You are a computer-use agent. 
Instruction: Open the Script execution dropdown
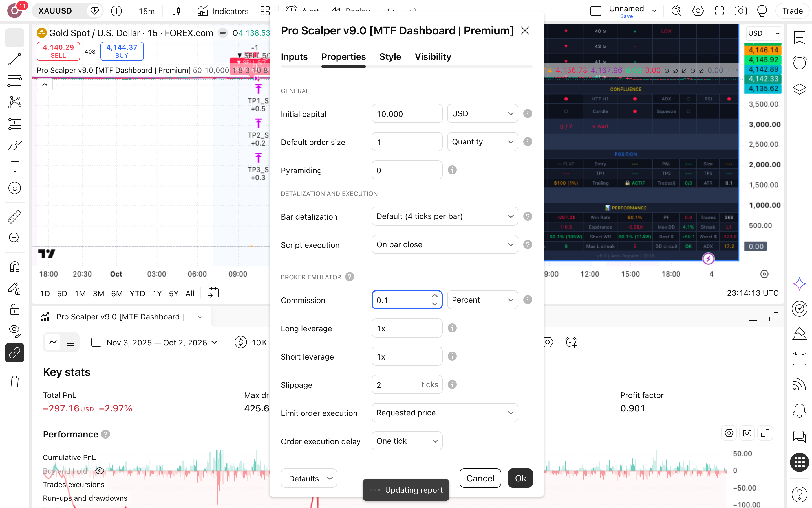[445, 245]
